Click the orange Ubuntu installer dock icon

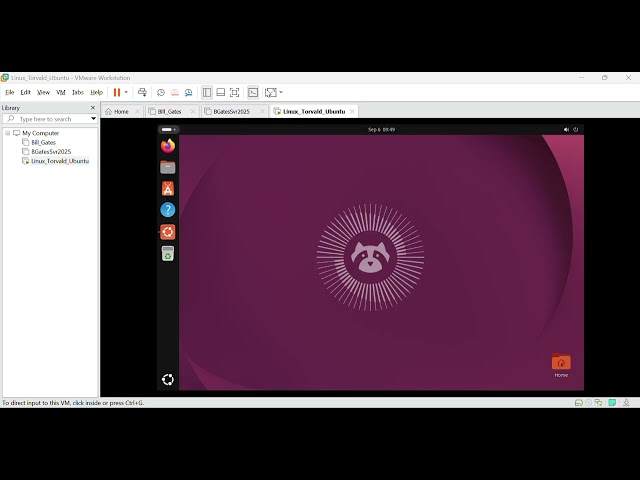(x=168, y=232)
